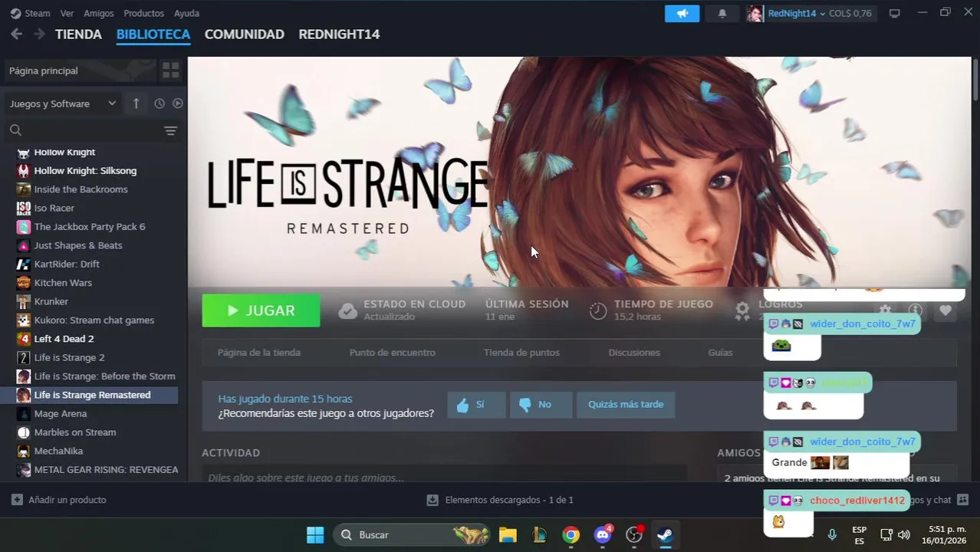Open the Ayuda menu
The width and height of the screenshot is (980, 552).
(x=186, y=13)
